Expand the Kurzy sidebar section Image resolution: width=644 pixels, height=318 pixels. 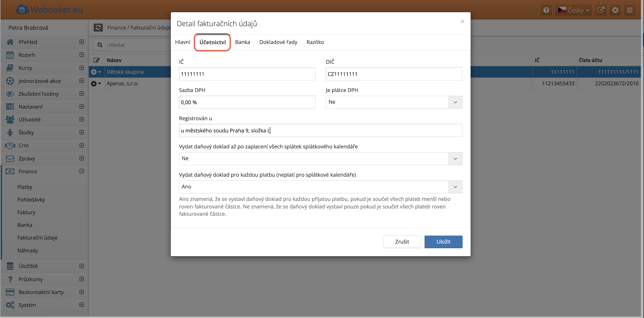tap(82, 68)
